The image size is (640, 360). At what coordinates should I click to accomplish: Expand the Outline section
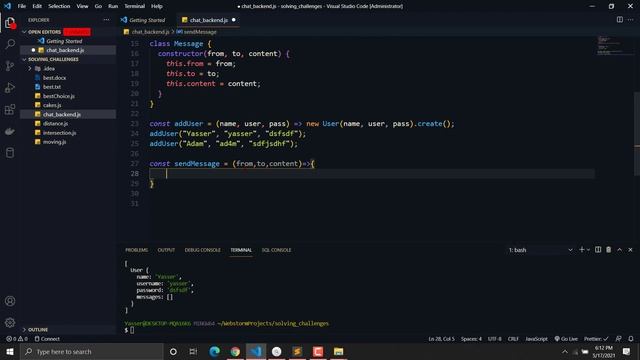pos(38,329)
